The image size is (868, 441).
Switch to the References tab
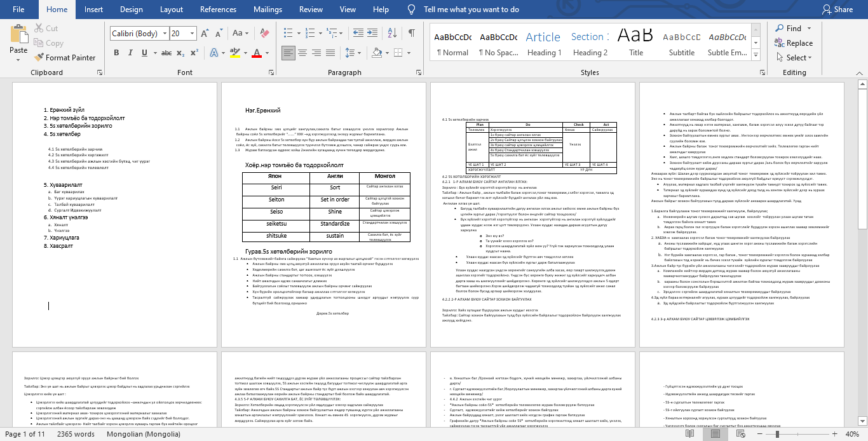tap(218, 10)
